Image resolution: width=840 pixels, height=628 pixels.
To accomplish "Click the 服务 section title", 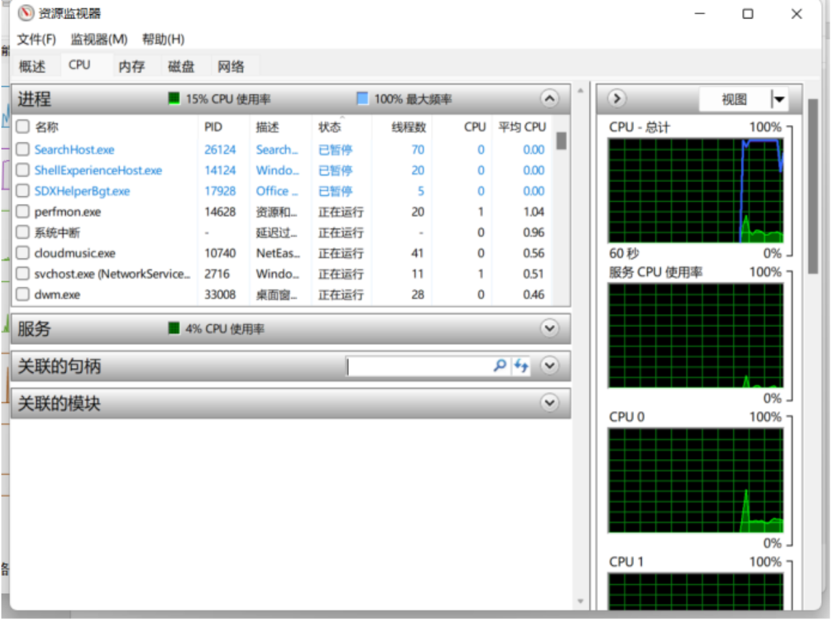I will pos(34,328).
